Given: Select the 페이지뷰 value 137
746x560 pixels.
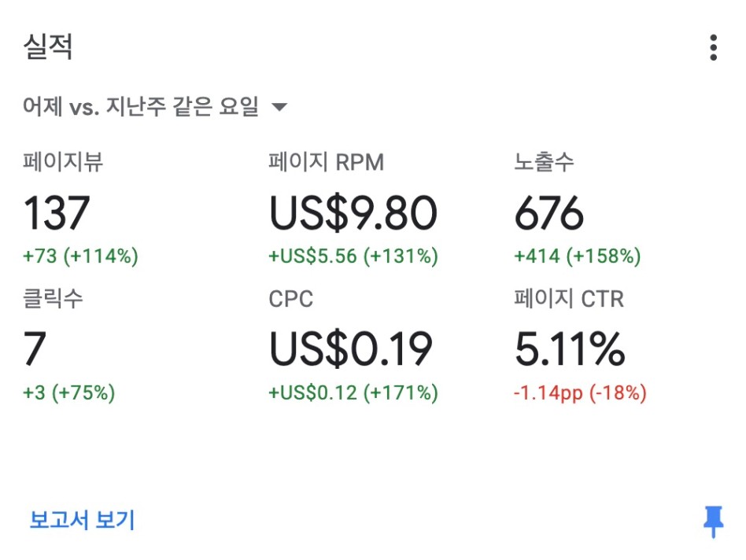Looking at the screenshot, I should pos(57,214).
